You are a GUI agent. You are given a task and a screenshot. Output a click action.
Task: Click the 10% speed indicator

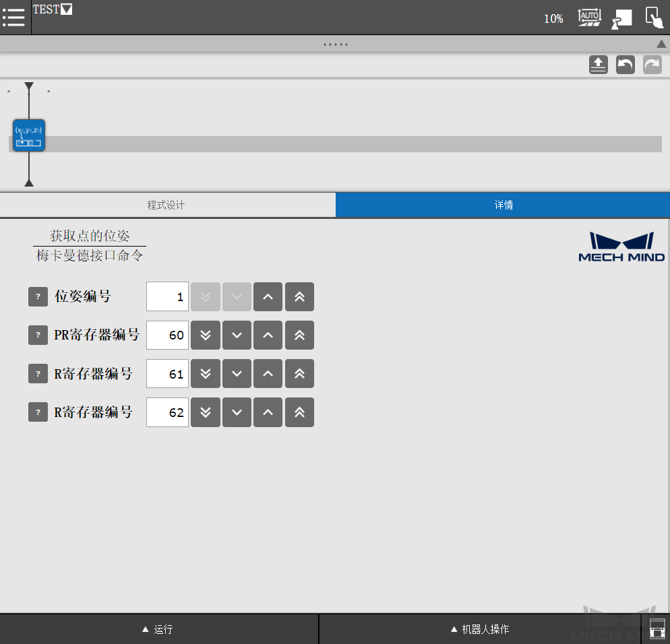pyautogui.click(x=553, y=18)
